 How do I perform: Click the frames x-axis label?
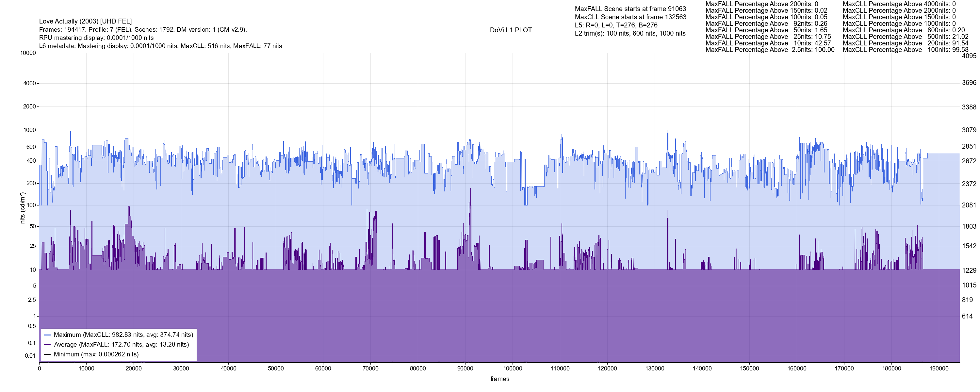[499, 379]
